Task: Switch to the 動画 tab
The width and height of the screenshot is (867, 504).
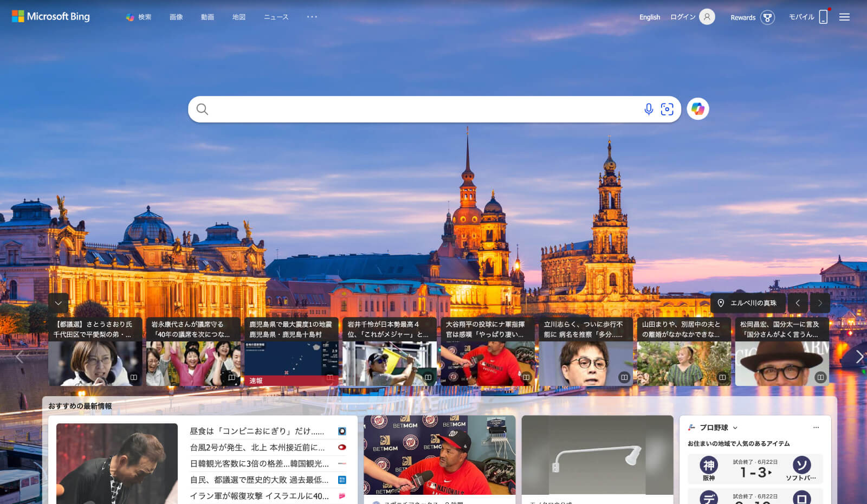Action: 208,17
